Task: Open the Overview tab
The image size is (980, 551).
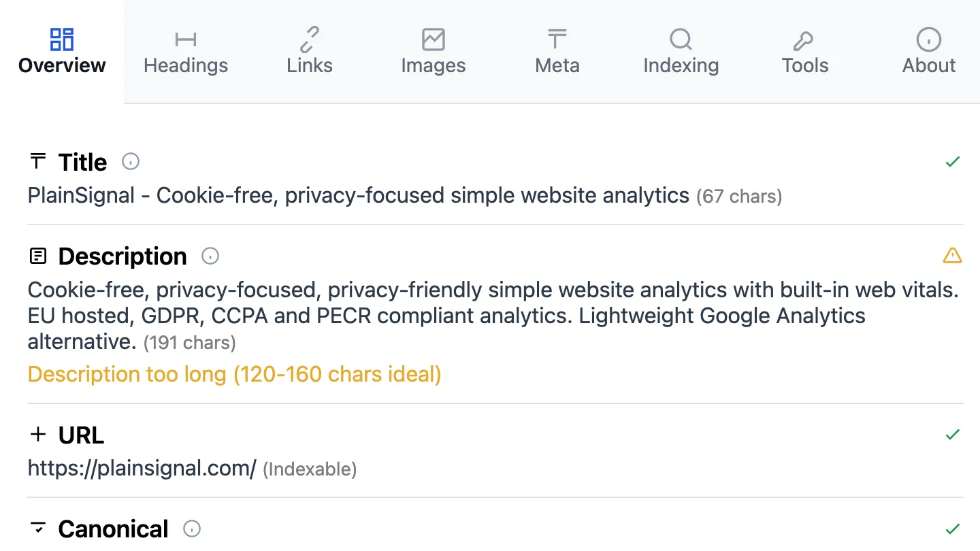Action: click(62, 52)
